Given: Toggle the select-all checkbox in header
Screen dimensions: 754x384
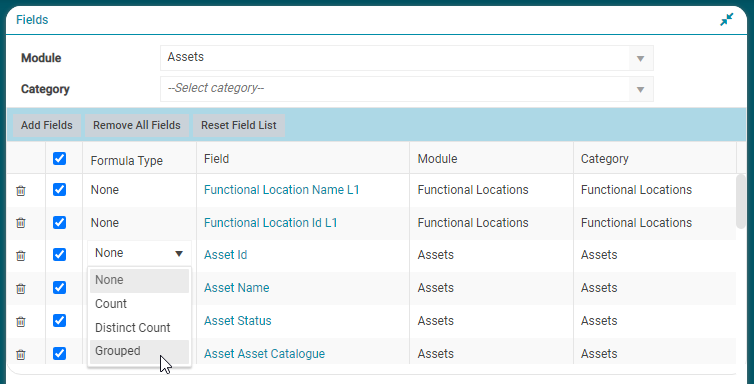Looking at the screenshot, I should pos(60,159).
